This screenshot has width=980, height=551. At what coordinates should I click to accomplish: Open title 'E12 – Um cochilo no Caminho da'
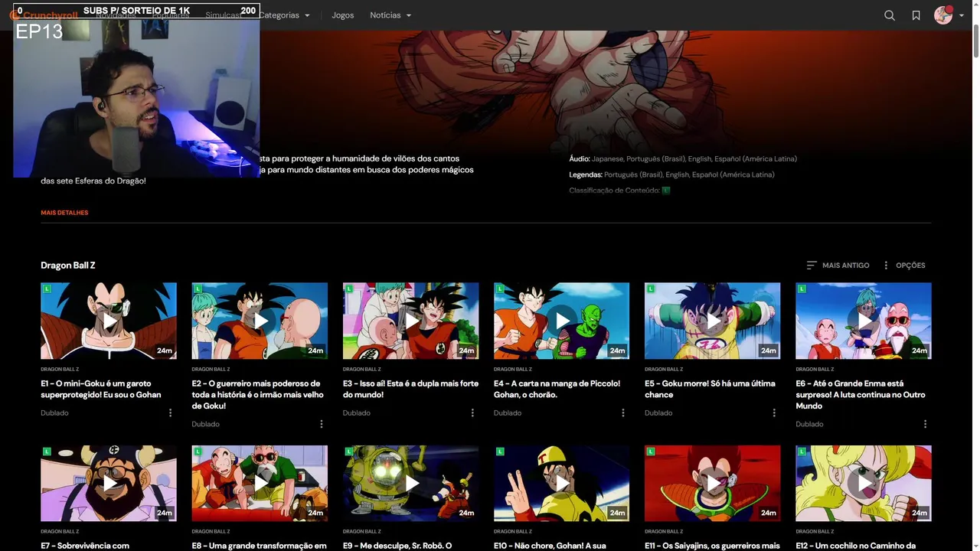[855, 546]
